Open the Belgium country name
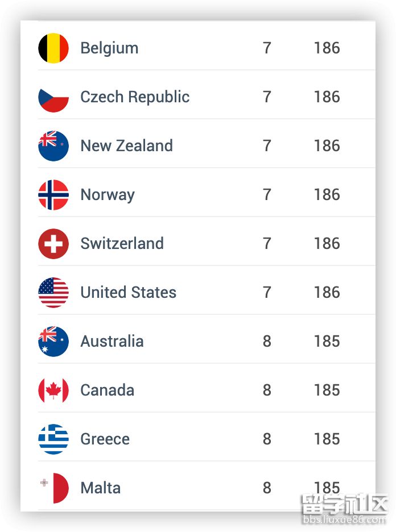The width and height of the screenshot is (396, 532). click(109, 48)
